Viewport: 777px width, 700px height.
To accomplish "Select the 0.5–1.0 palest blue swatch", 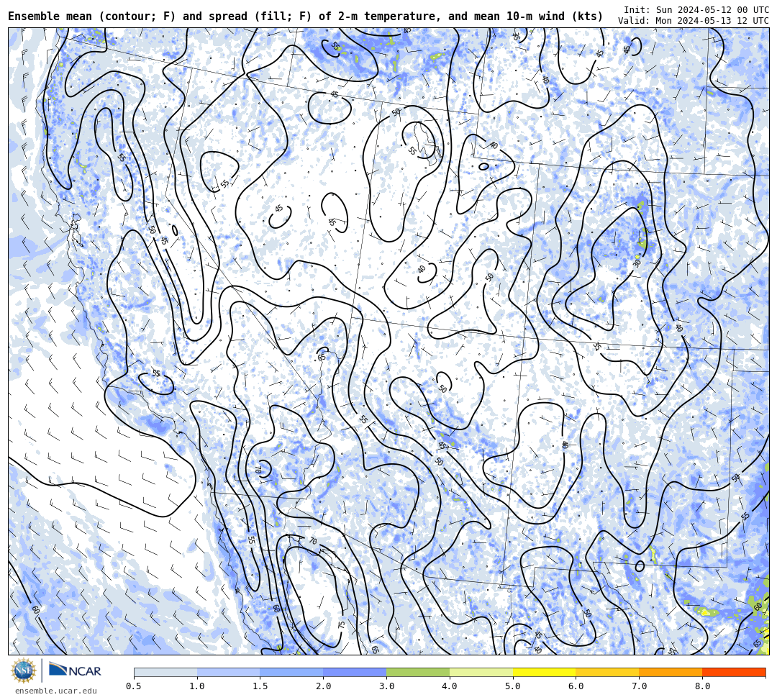I will [165, 672].
